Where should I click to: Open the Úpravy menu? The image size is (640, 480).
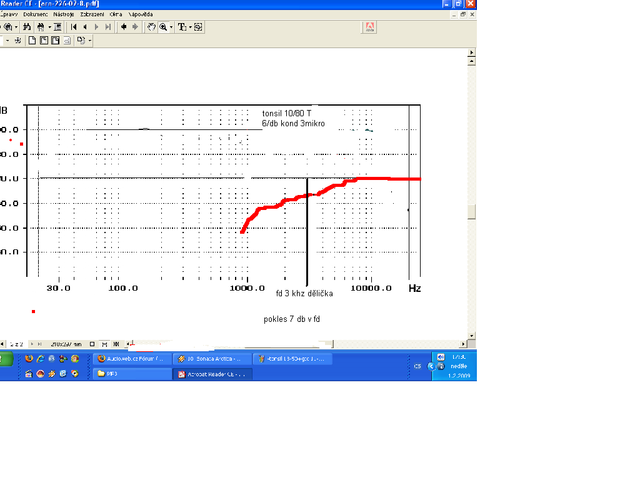(9, 14)
